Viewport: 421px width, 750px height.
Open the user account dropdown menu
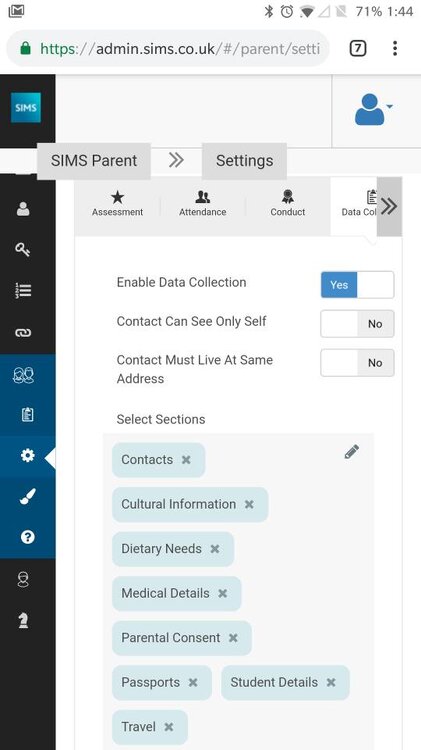[x=373, y=110]
